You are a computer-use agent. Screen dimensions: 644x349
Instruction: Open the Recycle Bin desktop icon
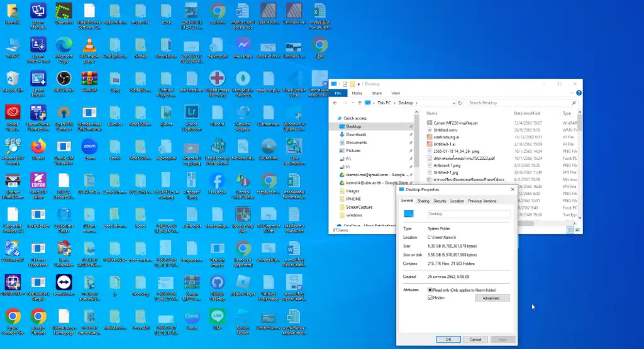13,82
